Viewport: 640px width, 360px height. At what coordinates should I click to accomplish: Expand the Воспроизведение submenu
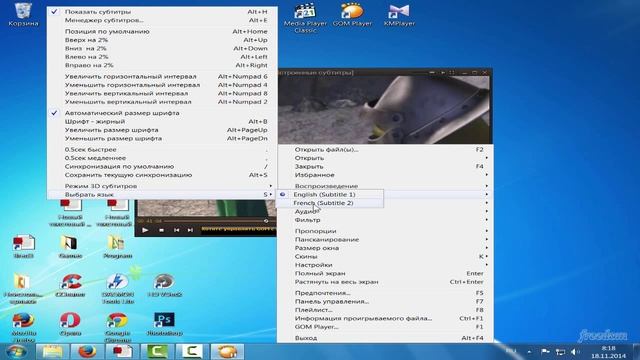click(385, 186)
